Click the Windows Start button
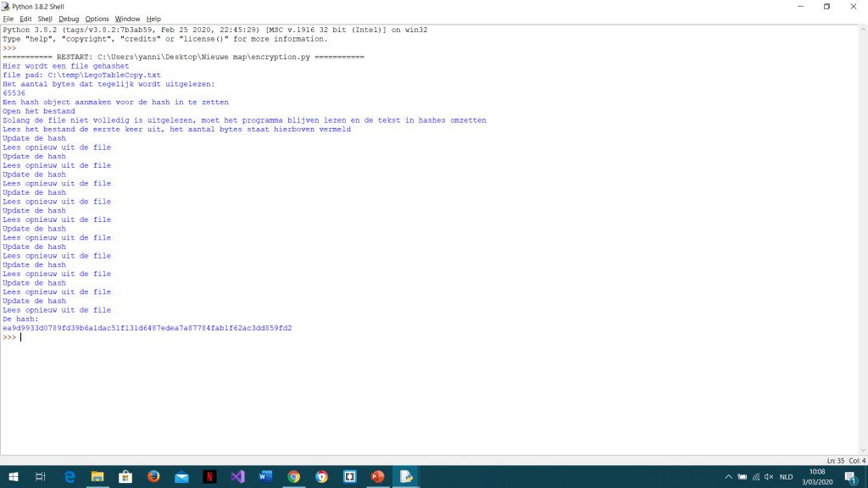Screen dimensions: 868x488 pos(14,477)
